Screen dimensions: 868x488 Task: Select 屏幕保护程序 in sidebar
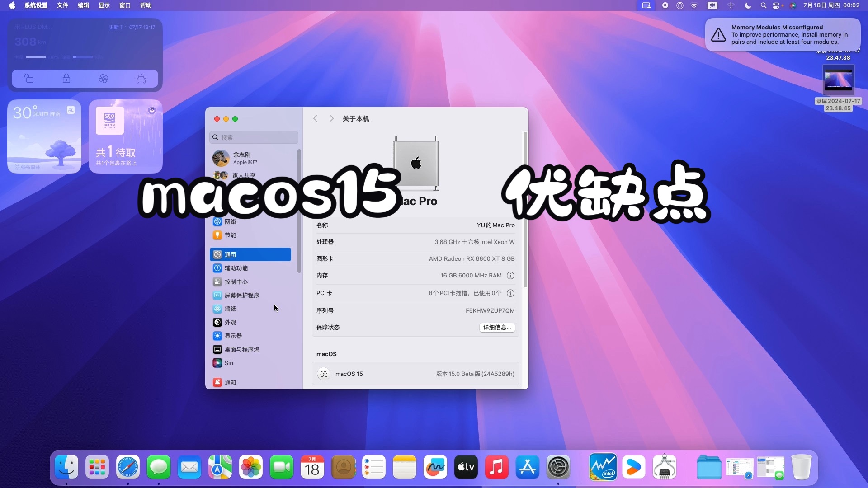tap(250, 295)
